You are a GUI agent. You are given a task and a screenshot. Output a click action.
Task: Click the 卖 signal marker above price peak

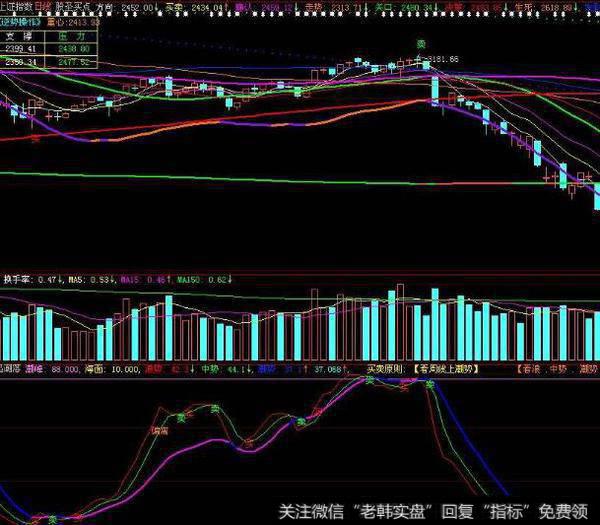[420, 44]
